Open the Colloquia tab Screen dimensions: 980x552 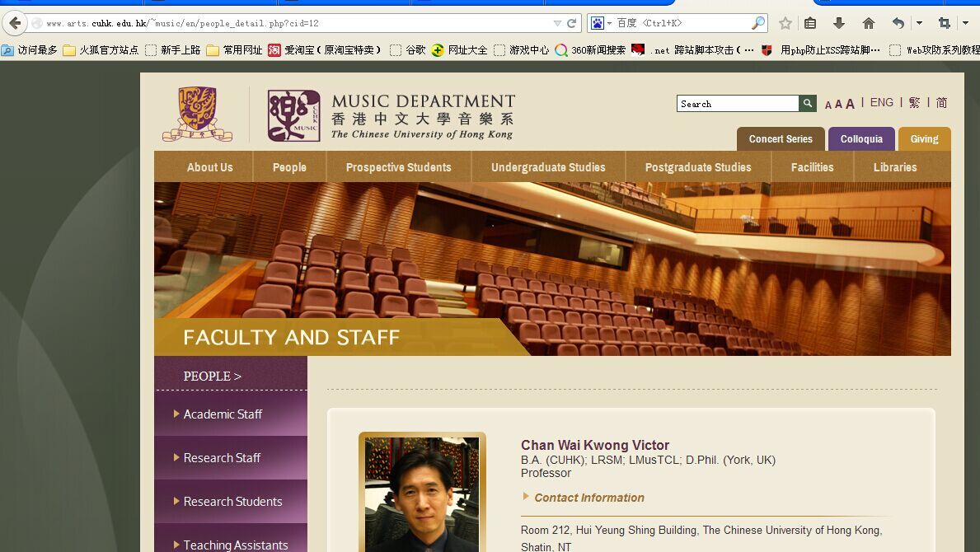[x=861, y=139]
